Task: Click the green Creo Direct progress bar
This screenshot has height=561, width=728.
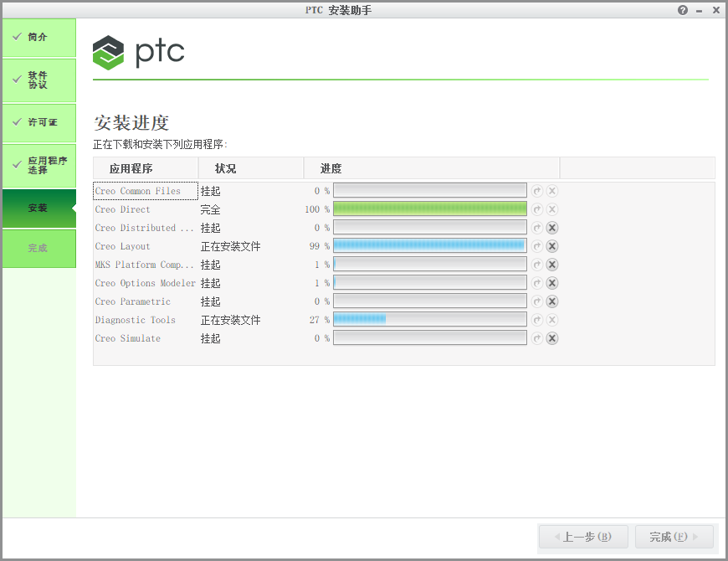Action: pyautogui.click(x=430, y=209)
